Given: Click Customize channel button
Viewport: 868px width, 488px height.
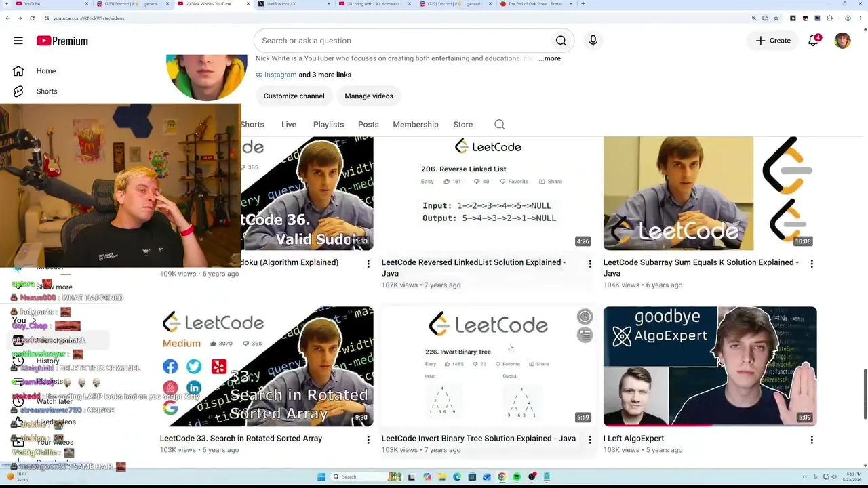Looking at the screenshot, I should [294, 96].
